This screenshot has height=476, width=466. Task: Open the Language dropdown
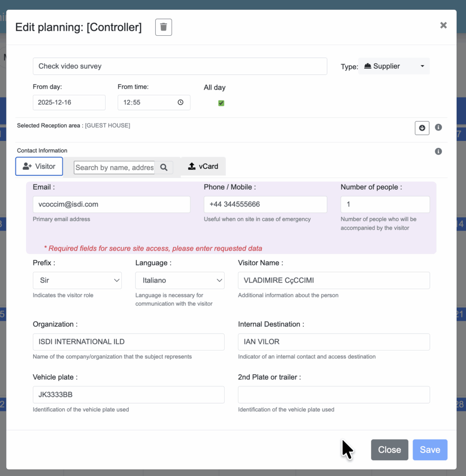[x=180, y=280]
